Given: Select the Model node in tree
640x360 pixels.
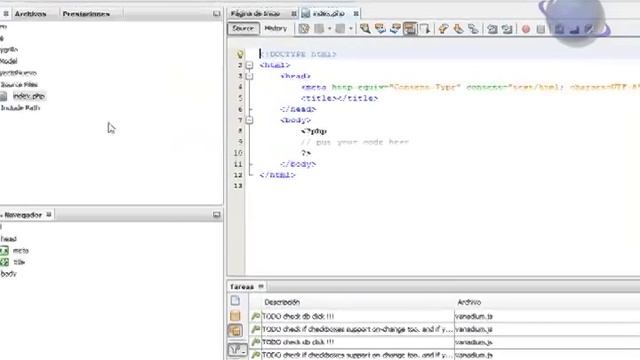Looking at the screenshot, I should click(9, 61).
